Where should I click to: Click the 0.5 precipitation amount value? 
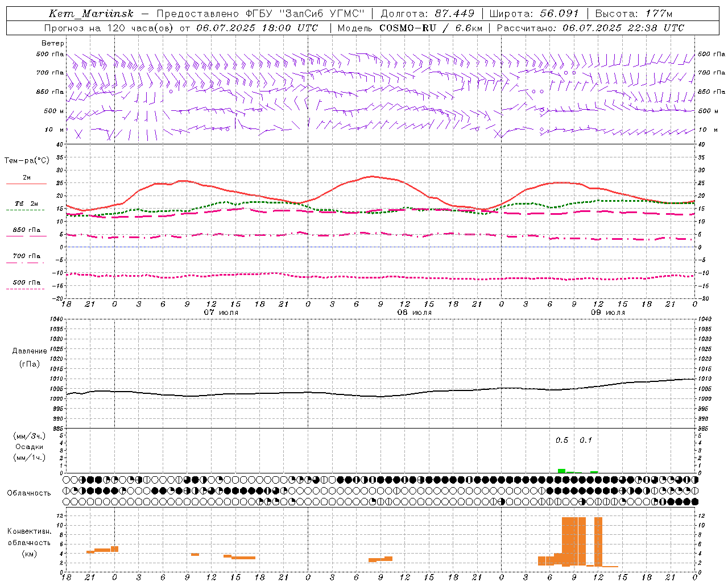tap(562, 440)
